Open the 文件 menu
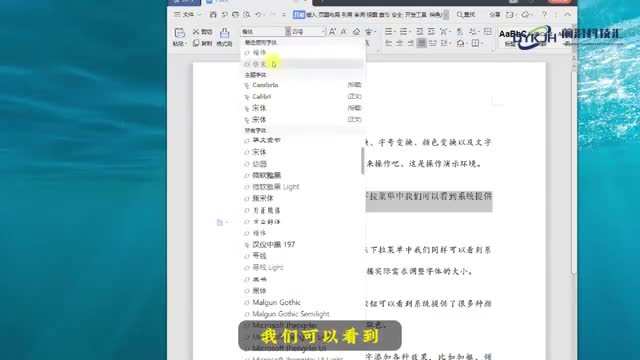This screenshot has height=360, width=640. click(187, 15)
